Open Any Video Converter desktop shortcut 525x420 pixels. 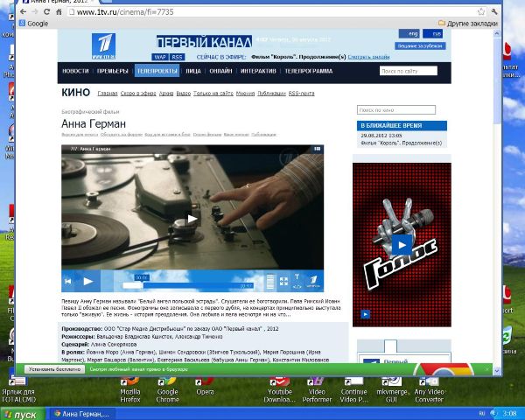[429, 389]
